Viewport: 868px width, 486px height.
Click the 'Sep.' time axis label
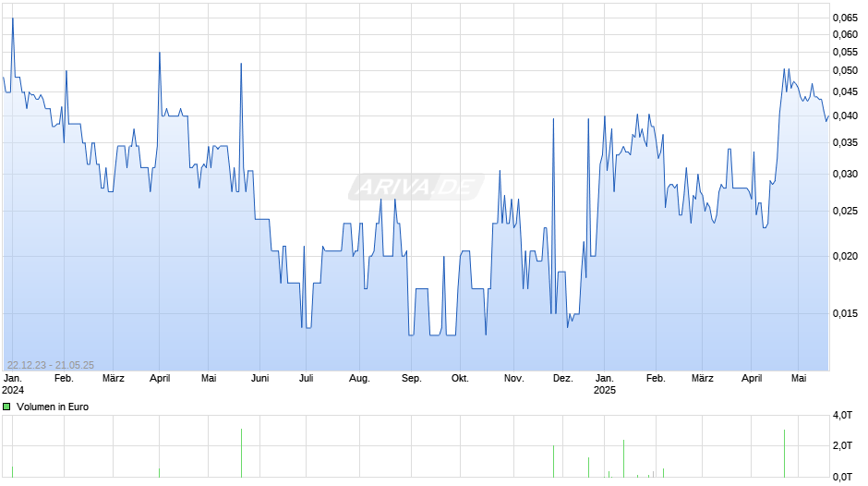coord(411,379)
